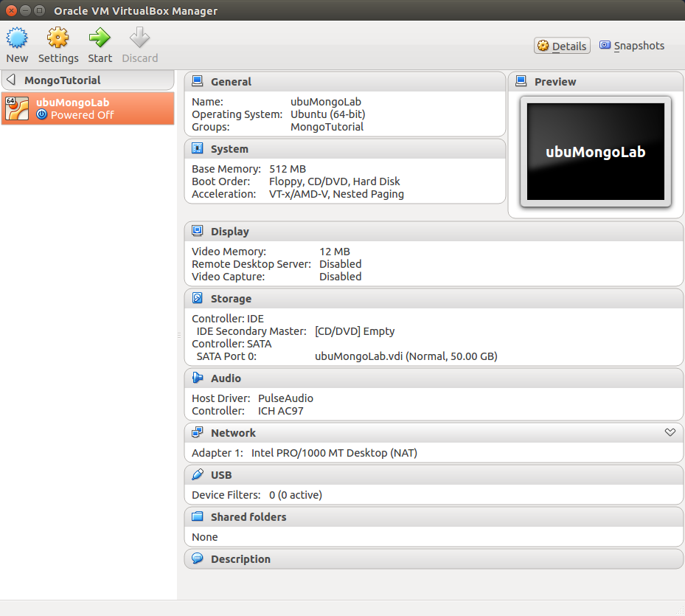The height and width of the screenshot is (616, 685).
Task: Switch to the Snapshots view
Action: [632, 46]
